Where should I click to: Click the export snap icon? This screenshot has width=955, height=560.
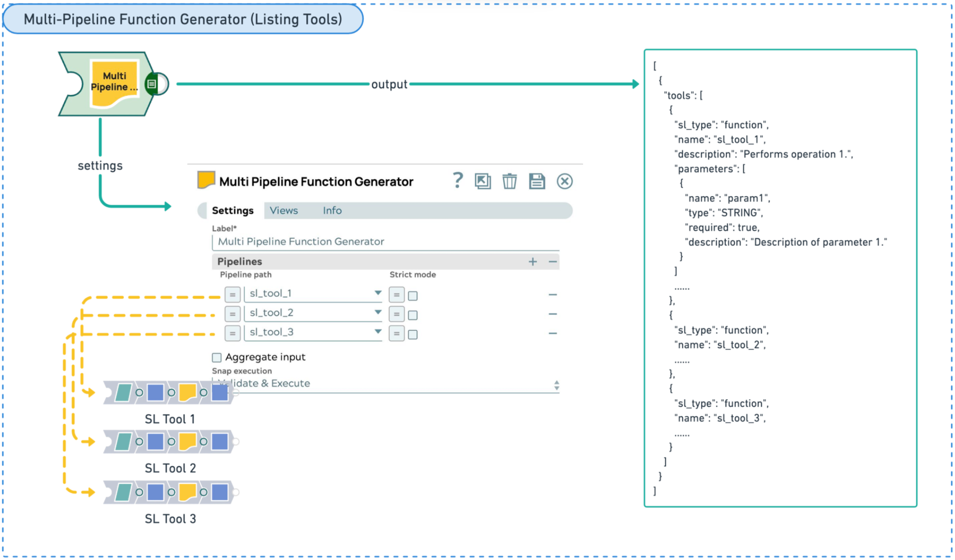coord(482,181)
